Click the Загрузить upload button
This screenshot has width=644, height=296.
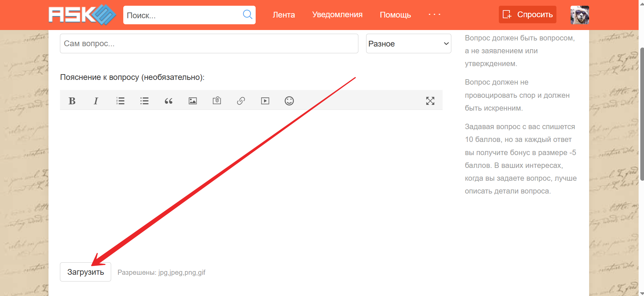pos(86,272)
